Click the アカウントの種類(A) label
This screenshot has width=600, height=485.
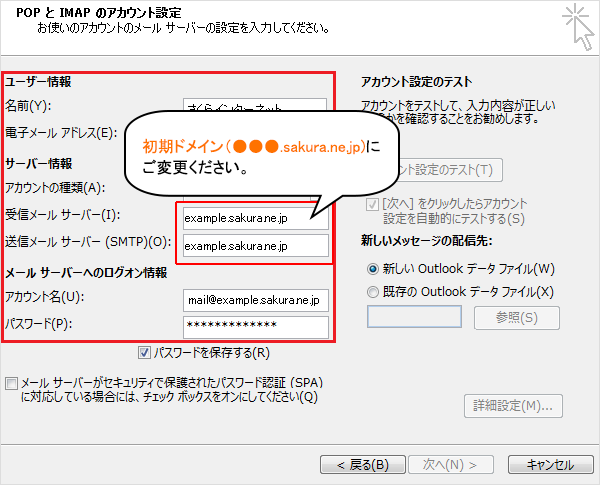pyautogui.click(x=55, y=187)
